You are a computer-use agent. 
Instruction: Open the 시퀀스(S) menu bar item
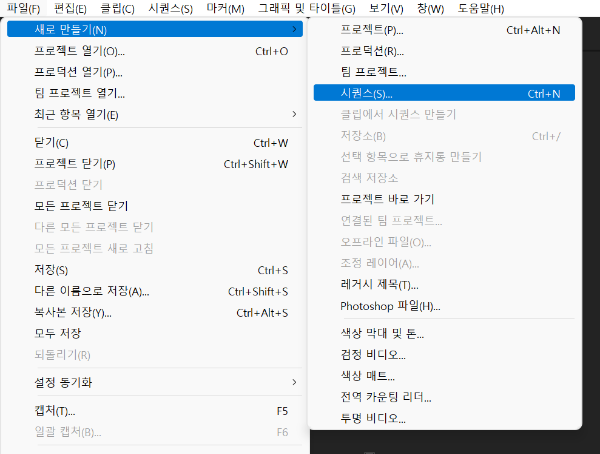tap(171, 8)
